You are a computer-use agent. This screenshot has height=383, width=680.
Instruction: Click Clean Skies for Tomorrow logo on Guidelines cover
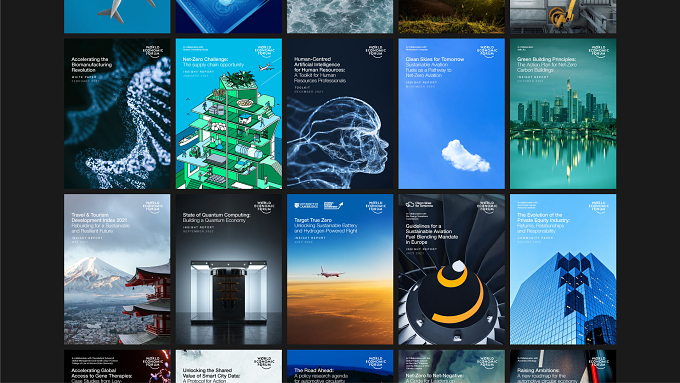419,204
